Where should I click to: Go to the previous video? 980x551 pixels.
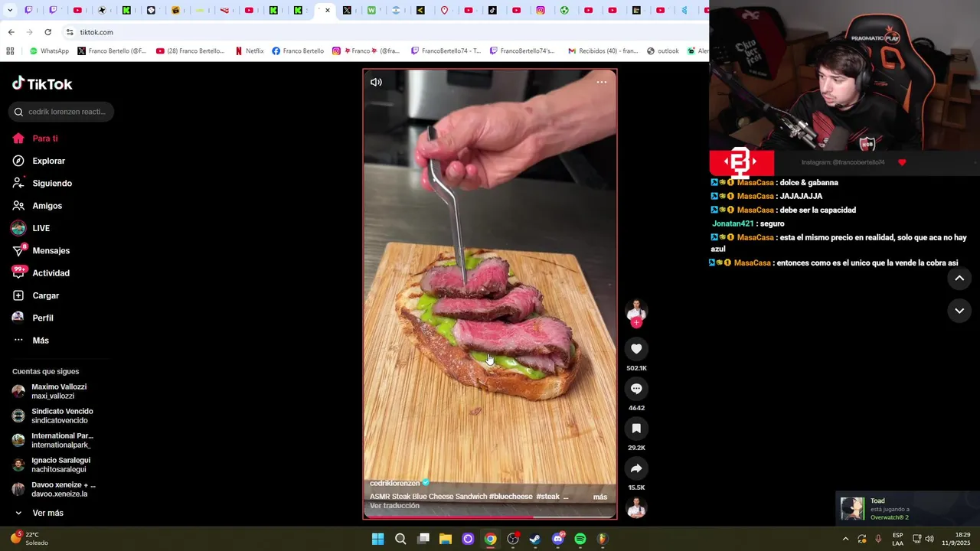pos(959,279)
